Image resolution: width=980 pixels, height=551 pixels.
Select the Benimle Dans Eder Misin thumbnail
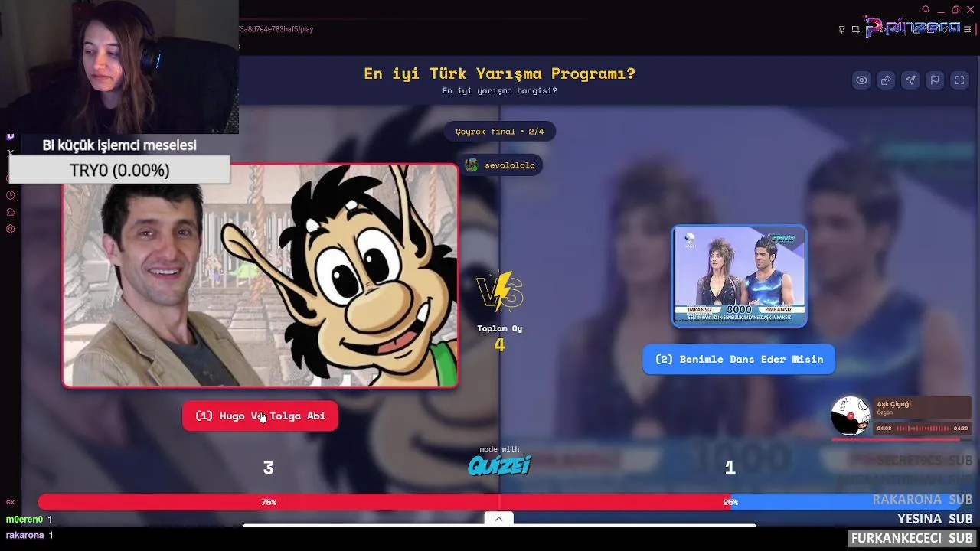point(739,275)
